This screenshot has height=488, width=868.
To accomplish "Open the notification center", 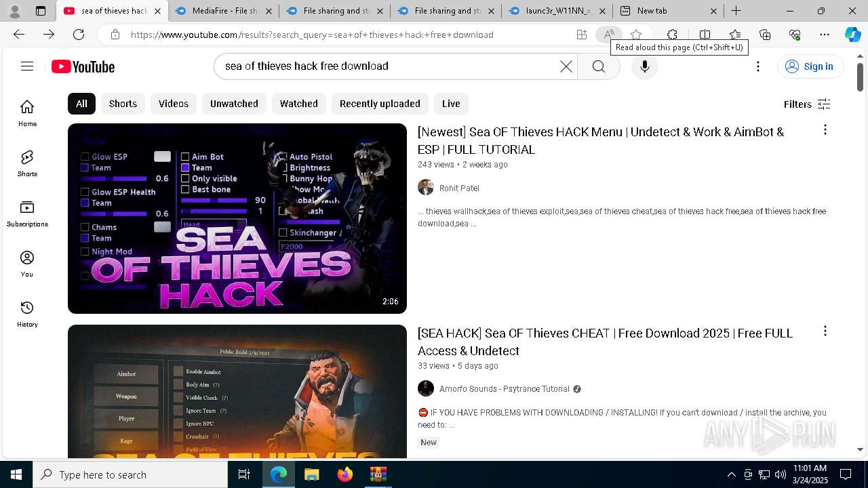I will point(846,474).
